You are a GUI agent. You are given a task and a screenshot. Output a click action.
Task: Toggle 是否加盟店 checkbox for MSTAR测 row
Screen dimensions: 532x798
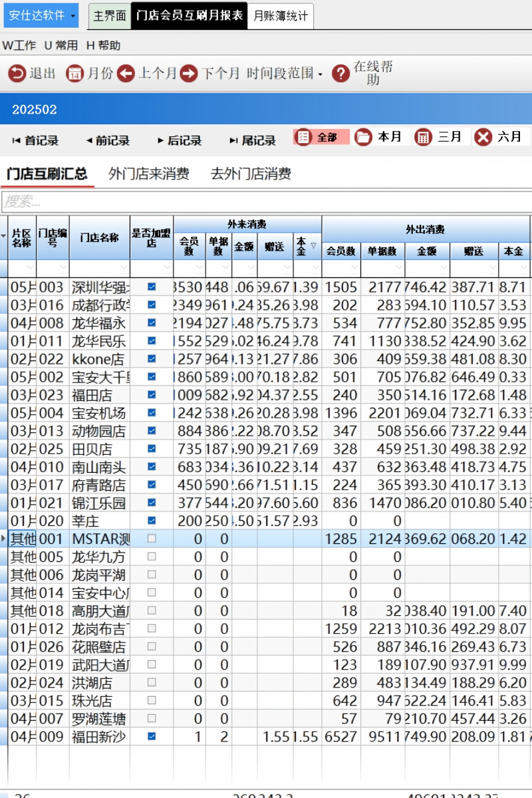tap(152, 538)
